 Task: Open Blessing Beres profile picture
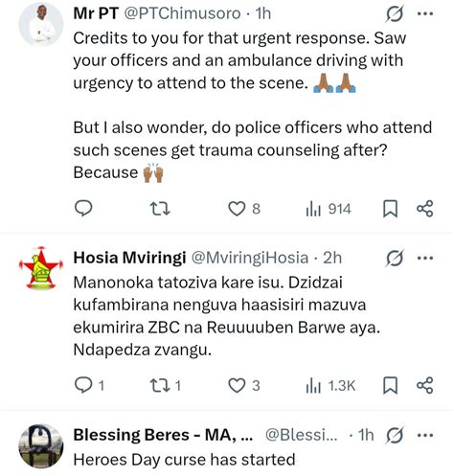click(41, 446)
